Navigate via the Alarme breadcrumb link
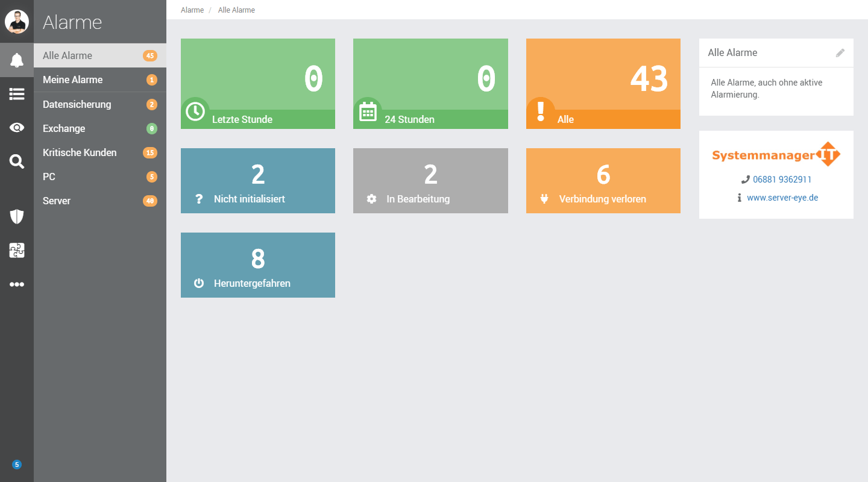 (192, 10)
